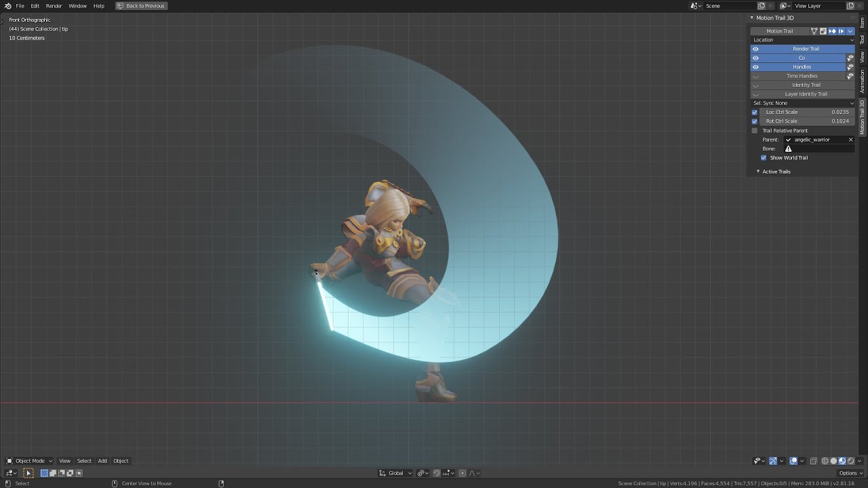Switch to the Tool sidebar tab
868x488 pixels.
[863, 40]
